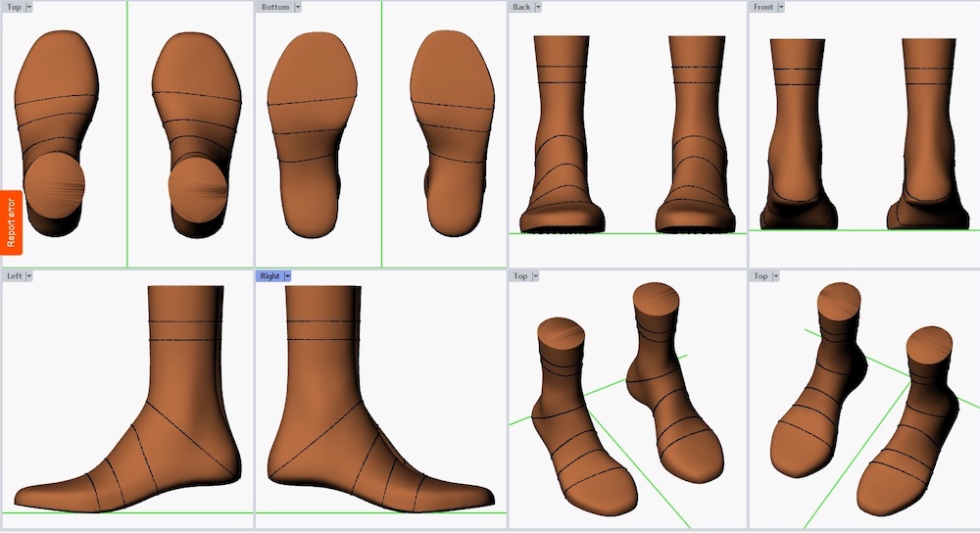This screenshot has width=980, height=533.
Task: Open dropdown arrow of Top viewport beside Bottom
Action: click(28, 7)
